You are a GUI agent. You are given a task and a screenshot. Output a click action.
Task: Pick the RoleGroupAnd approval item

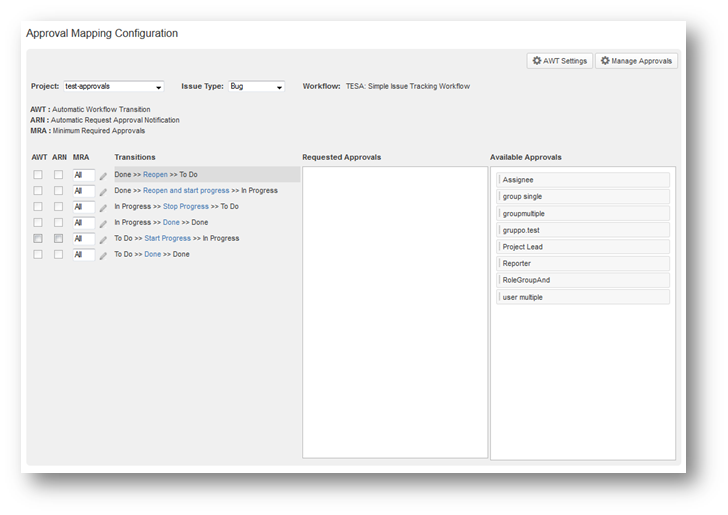coord(582,280)
